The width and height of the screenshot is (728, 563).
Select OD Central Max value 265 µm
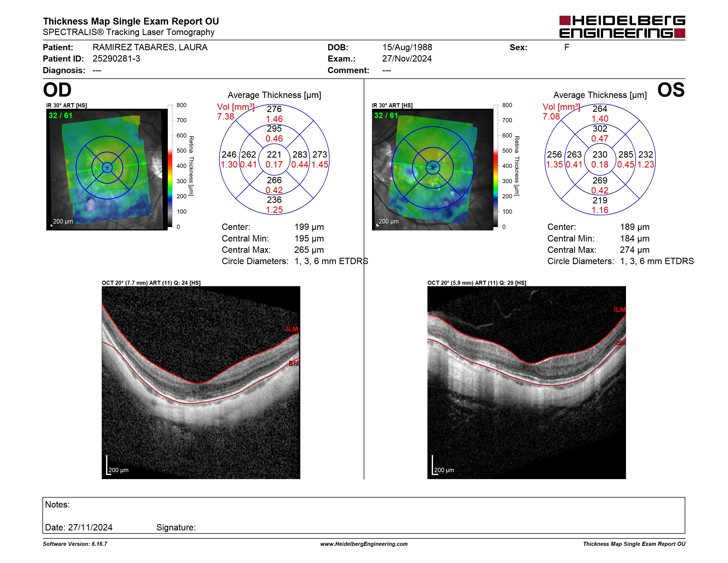309,250
